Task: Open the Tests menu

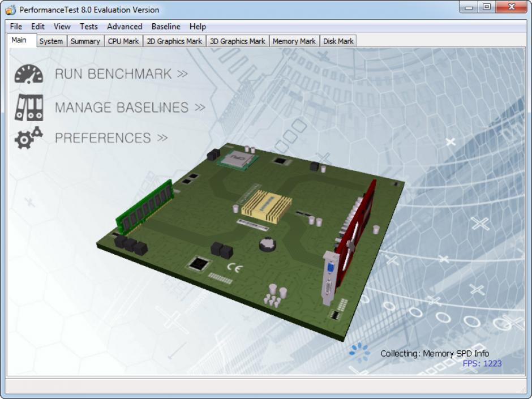Action: point(88,27)
